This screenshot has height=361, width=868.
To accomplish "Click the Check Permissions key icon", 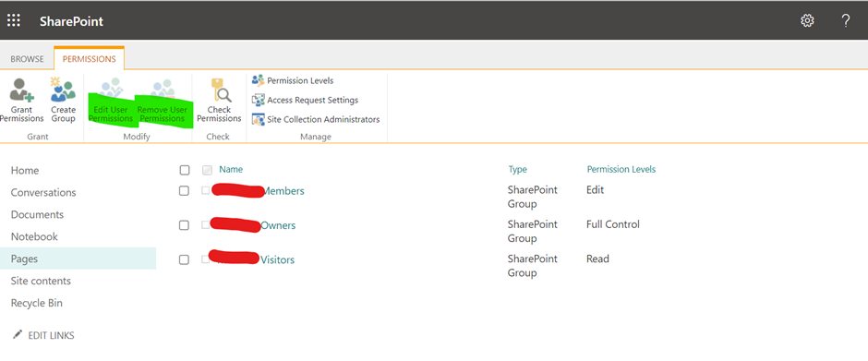I will coord(220,90).
